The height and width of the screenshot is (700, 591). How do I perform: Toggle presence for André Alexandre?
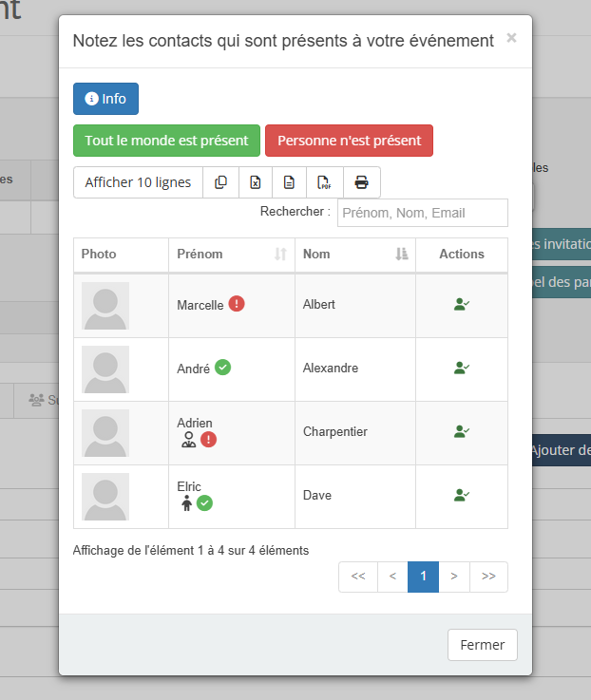462,369
